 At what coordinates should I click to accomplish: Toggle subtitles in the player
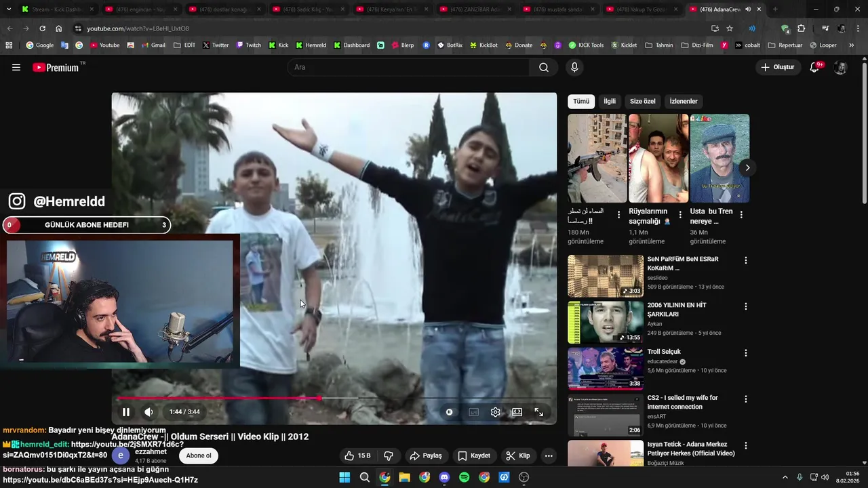[473, 412]
